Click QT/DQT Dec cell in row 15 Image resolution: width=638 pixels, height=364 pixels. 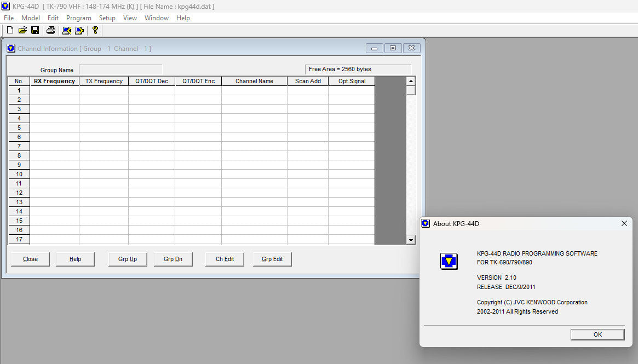(152, 221)
